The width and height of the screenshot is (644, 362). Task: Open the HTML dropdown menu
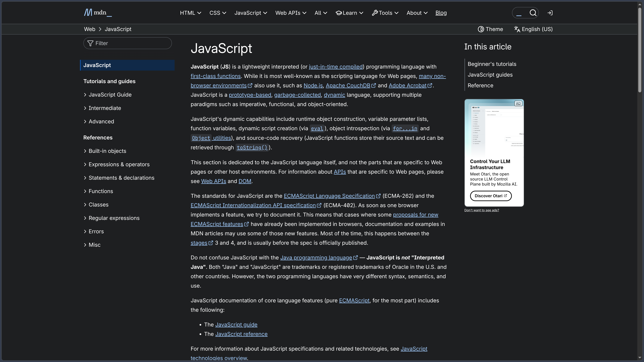pyautogui.click(x=191, y=13)
